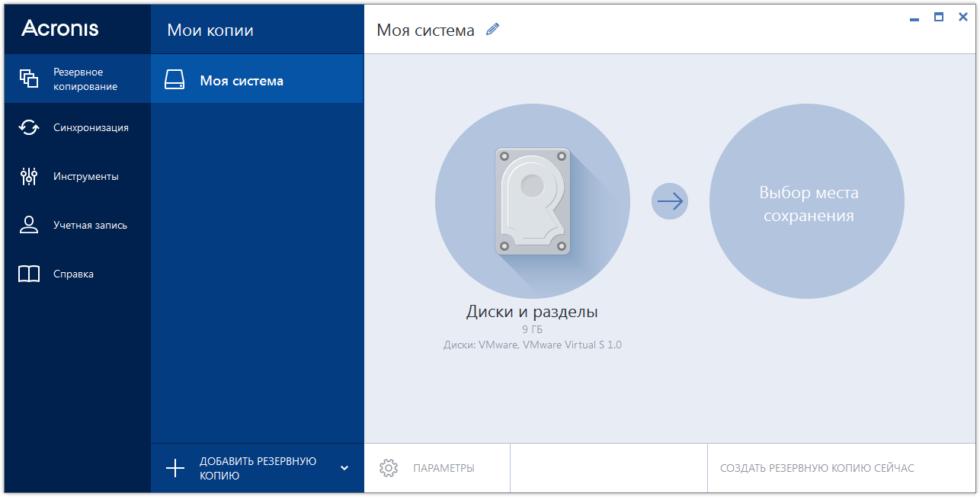Open the Моя система title header
Image resolution: width=980 pixels, height=497 pixels.
point(424,28)
